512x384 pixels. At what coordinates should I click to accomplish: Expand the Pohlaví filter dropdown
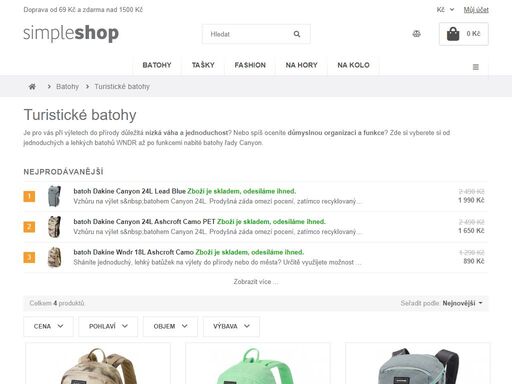108,326
